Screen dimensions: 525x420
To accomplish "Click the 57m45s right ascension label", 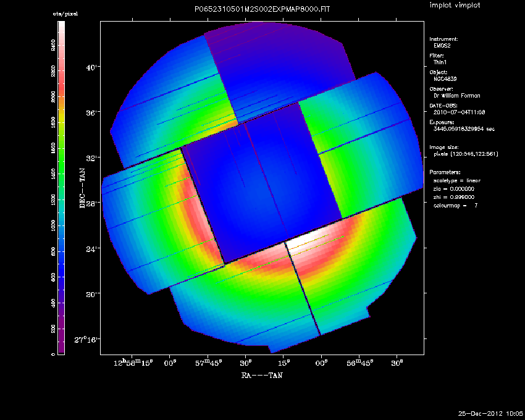I will click(208, 363).
